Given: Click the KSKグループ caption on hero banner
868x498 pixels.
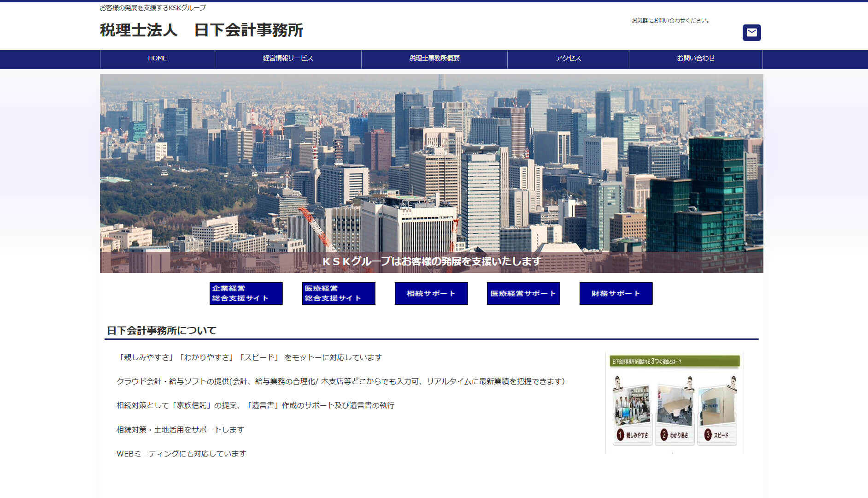Looking at the screenshot, I should (431, 261).
